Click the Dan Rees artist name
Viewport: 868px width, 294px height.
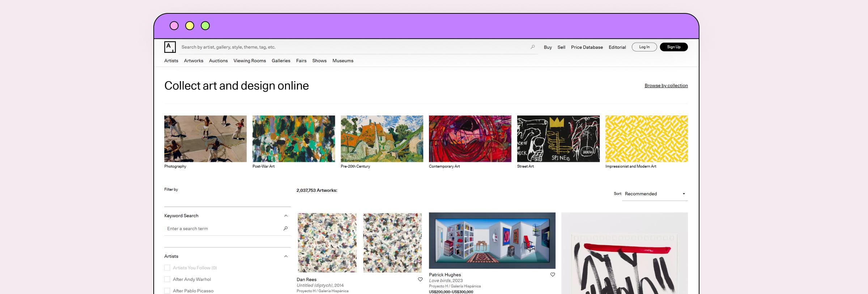[307, 280]
